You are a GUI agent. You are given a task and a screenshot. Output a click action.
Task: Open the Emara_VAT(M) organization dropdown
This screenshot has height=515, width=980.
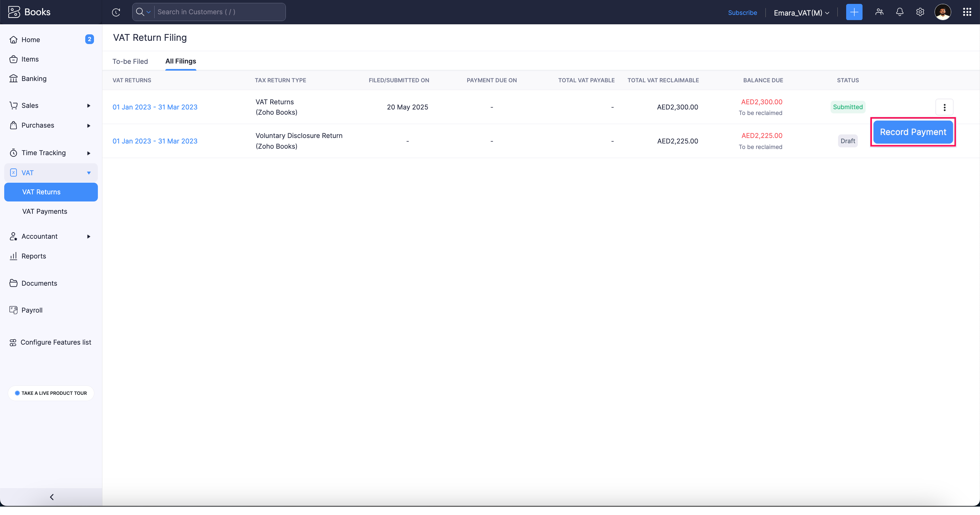click(x=801, y=13)
